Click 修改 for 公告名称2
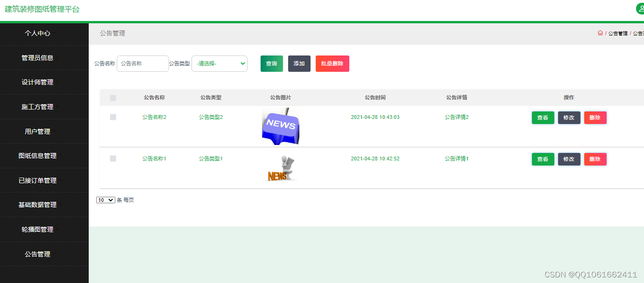The width and height of the screenshot is (644, 283). [569, 118]
